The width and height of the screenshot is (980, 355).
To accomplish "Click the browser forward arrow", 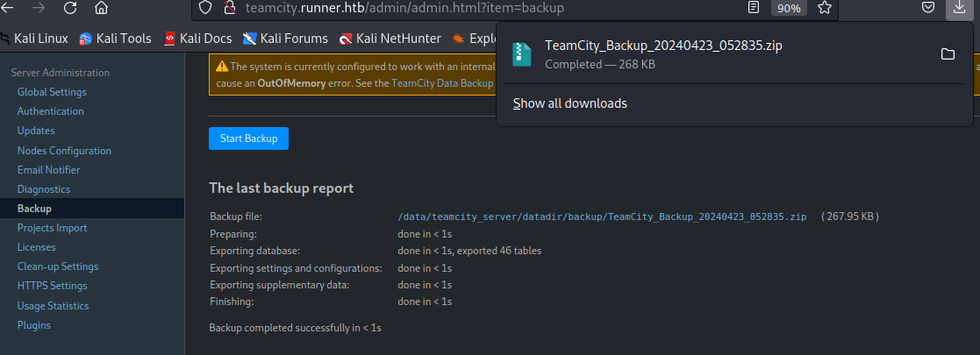I will [39, 8].
